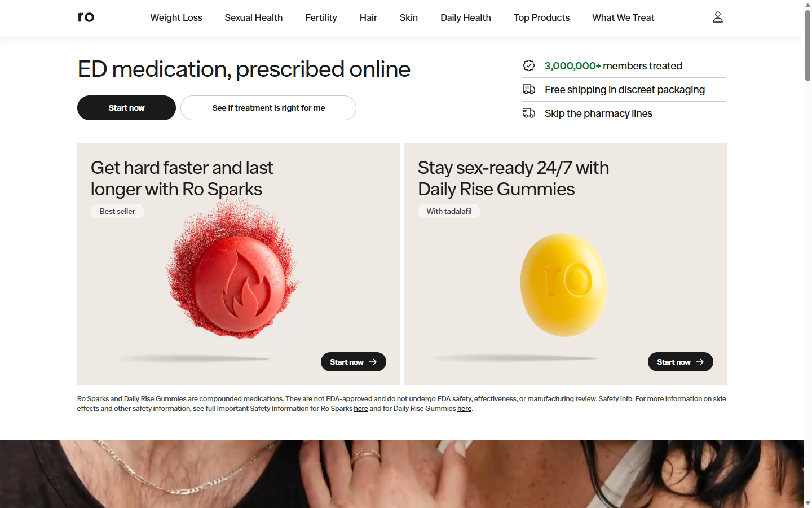Click See if treatment is right for me
The height and width of the screenshot is (508, 812).
coord(268,108)
